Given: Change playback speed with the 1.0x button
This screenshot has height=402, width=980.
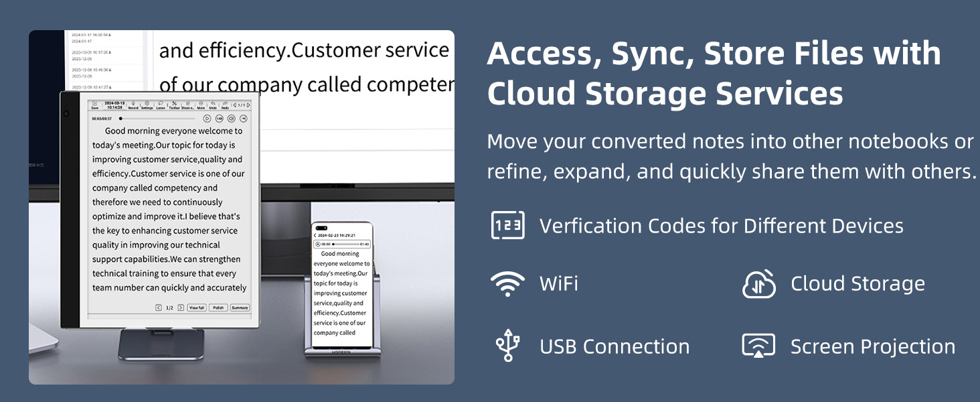Looking at the screenshot, I should click(x=220, y=119).
